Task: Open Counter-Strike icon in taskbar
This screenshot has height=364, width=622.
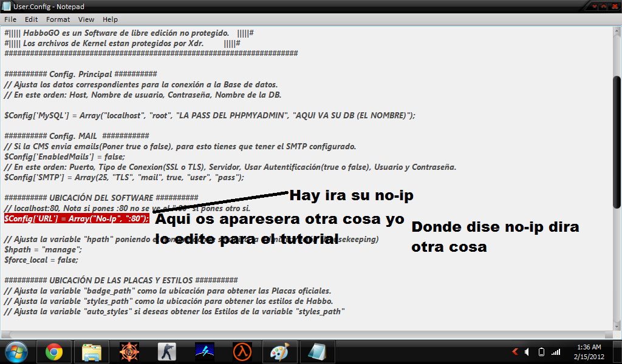Action: [x=166, y=352]
